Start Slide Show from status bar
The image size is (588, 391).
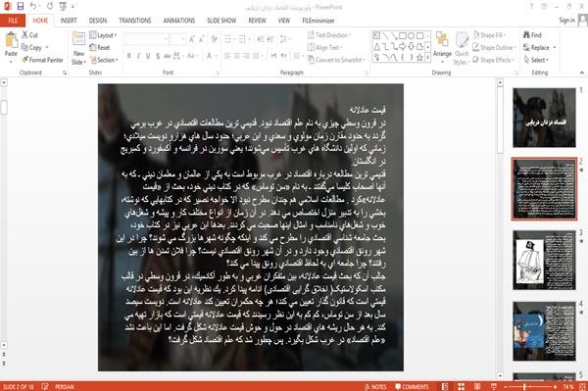click(494, 386)
